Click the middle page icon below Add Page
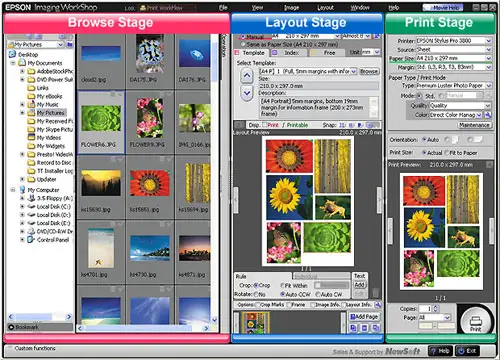Image resolution: width=500 pixels, height=360 pixels. [x=364, y=328]
